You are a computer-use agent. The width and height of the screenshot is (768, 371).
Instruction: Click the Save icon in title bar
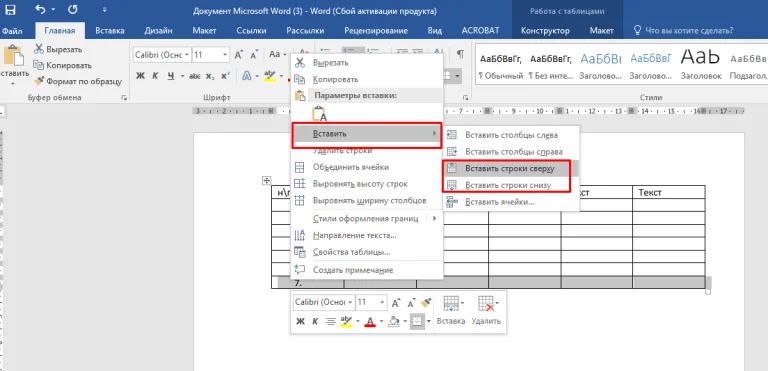click(10, 9)
